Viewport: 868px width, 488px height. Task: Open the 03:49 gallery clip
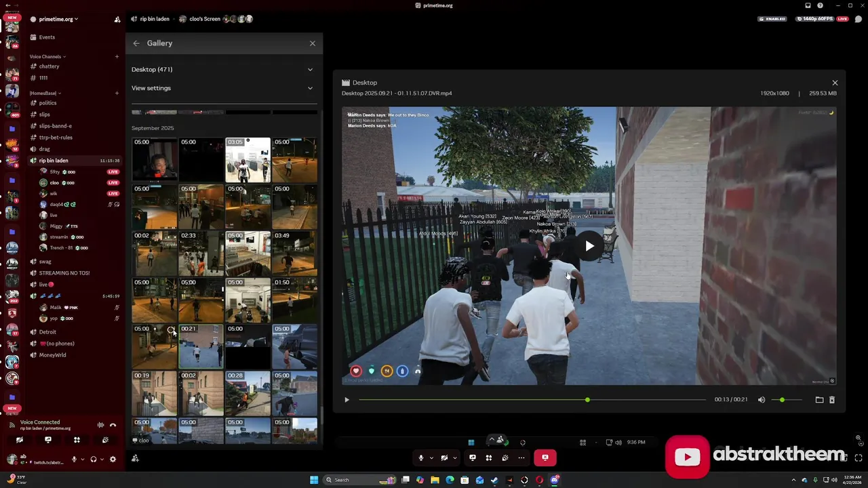[x=294, y=253]
